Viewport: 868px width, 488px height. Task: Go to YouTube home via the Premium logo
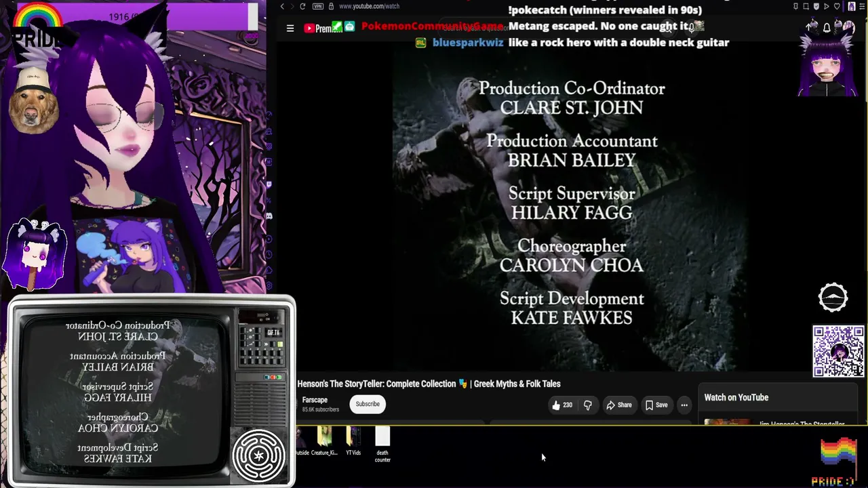click(323, 28)
